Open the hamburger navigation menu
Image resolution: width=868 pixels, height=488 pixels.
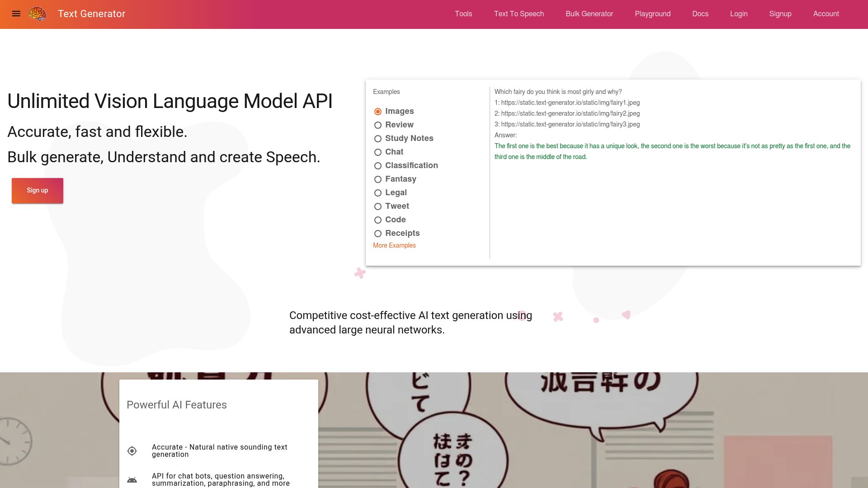pos(17,14)
